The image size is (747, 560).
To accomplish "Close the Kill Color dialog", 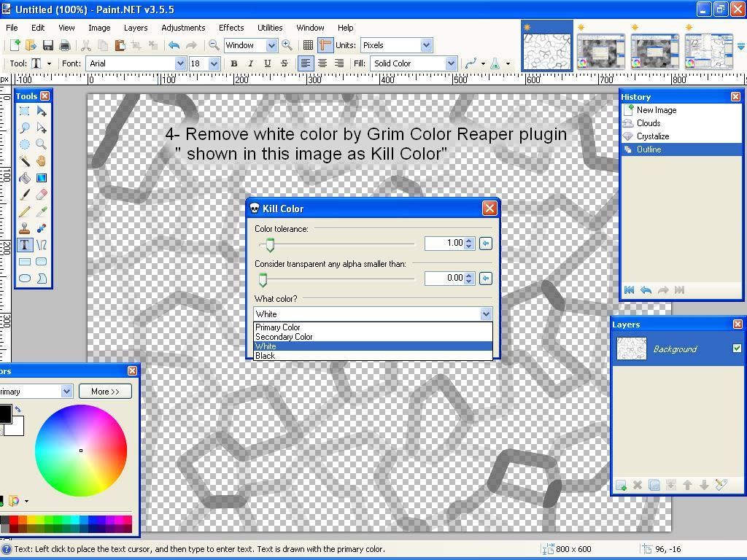I will tap(489, 208).
